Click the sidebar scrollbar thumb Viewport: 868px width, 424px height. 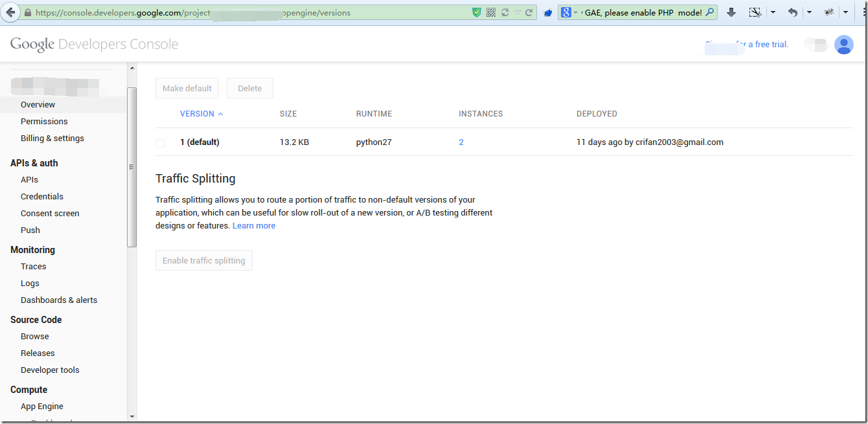pyautogui.click(x=132, y=167)
